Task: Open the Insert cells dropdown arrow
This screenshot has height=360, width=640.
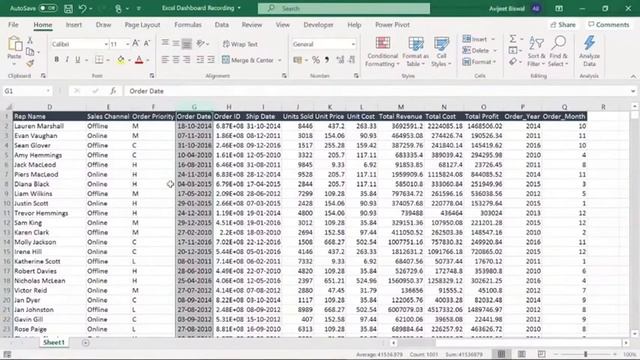Action: point(493,39)
